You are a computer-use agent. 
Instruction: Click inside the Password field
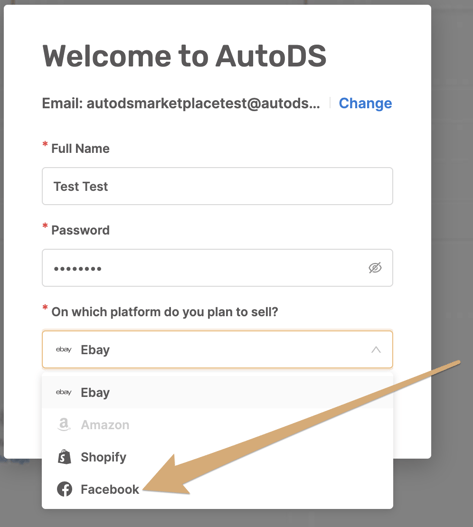(218, 268)
